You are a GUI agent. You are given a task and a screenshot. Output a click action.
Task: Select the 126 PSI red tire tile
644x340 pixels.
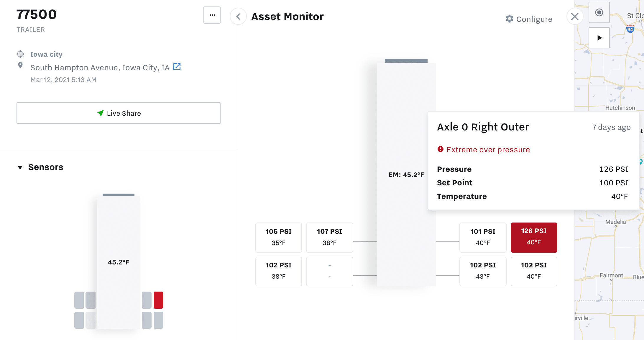(x=534, y=237)
